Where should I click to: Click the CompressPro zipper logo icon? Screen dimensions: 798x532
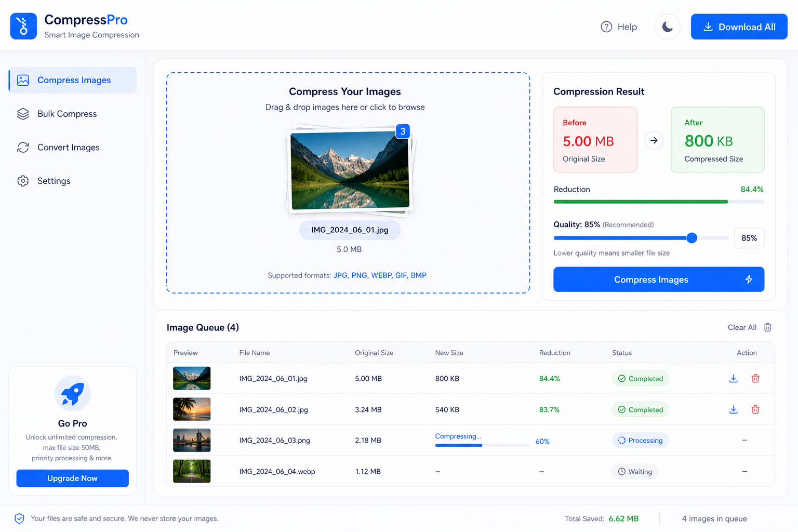pyautogui.click(x=23, y=26)
